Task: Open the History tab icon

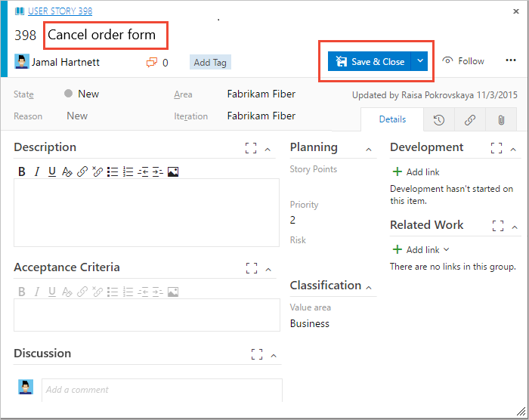Action: pos(438,119)
